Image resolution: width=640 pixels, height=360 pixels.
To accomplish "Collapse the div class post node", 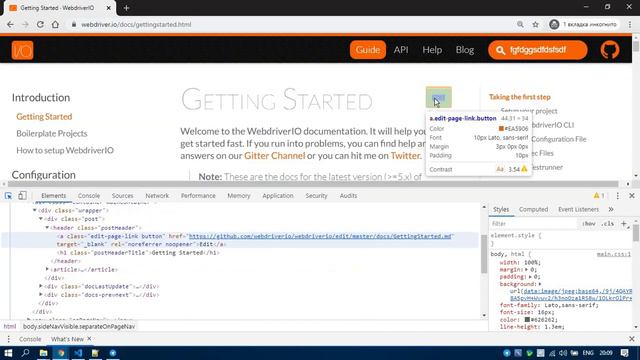I will click(x=41, y=219).
